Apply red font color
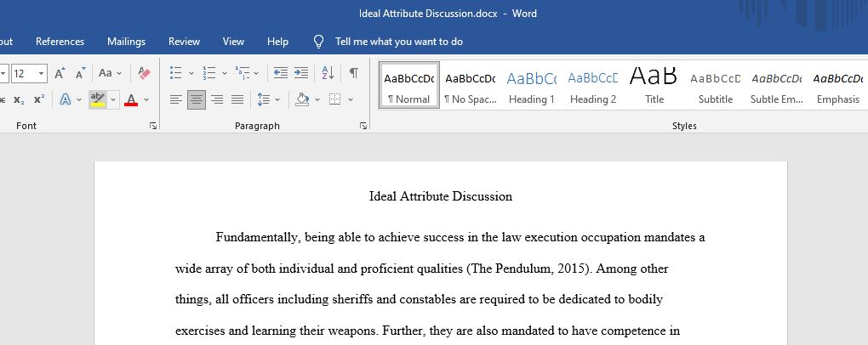Screen dimensions: 868x345 coord(131,99)
